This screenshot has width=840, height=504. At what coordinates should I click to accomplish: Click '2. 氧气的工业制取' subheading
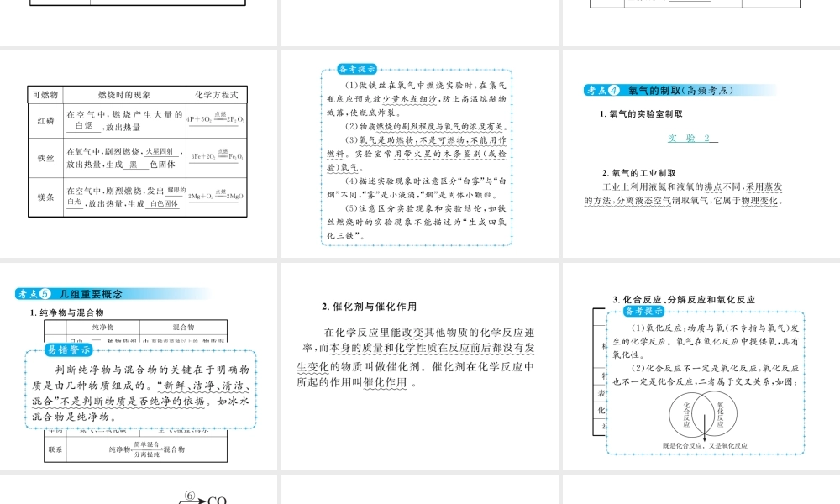(x=639, y=173)
